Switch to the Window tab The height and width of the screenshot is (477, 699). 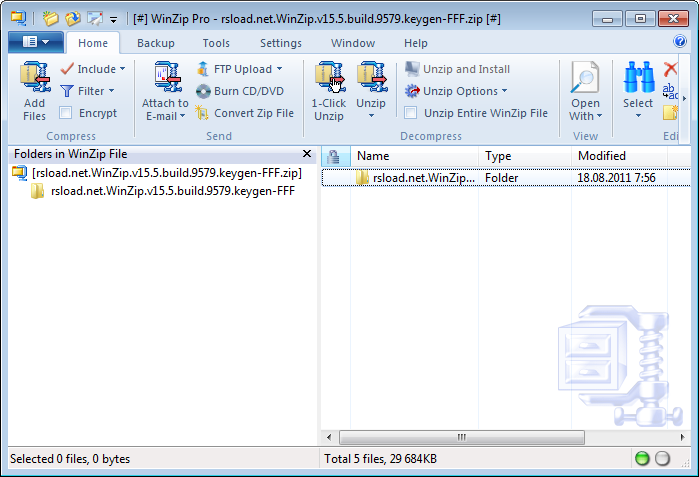[353, 43]
